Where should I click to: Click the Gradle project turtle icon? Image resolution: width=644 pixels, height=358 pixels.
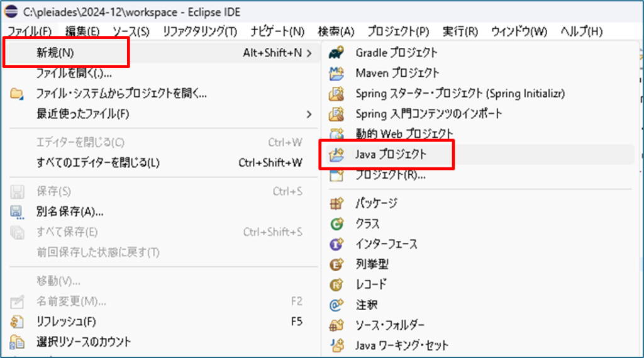click(338, 53)
